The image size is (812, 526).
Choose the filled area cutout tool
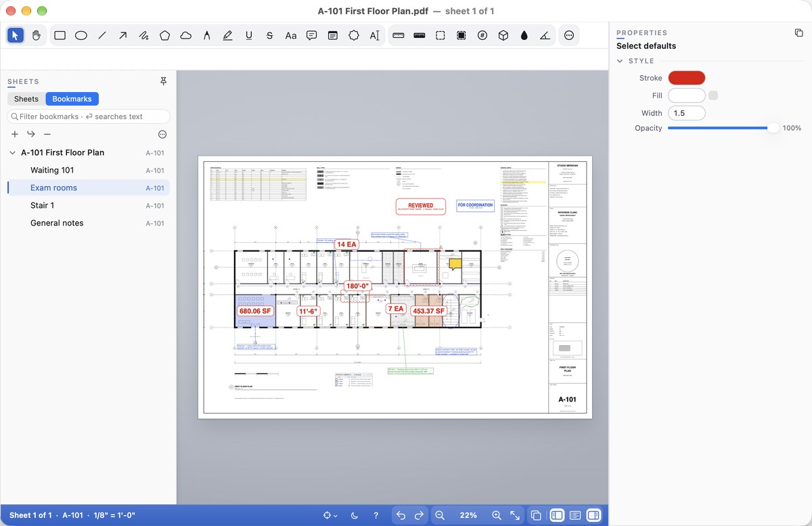[x=461, y=35]
